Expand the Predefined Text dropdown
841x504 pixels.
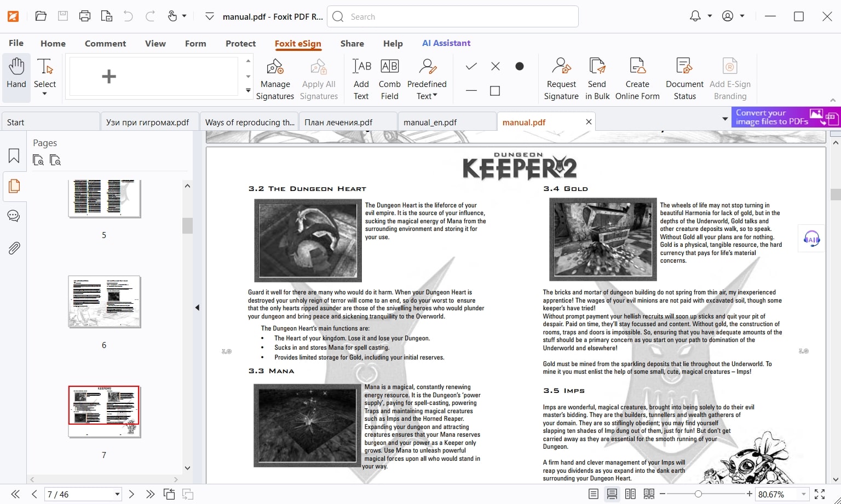coord(435,96)
